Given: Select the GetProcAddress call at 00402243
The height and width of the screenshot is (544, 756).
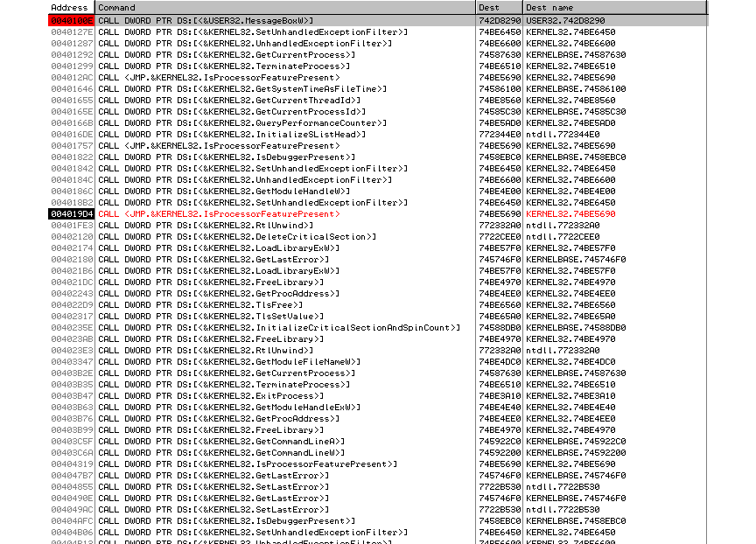Looking at the screenshot, I should point(377,294).
